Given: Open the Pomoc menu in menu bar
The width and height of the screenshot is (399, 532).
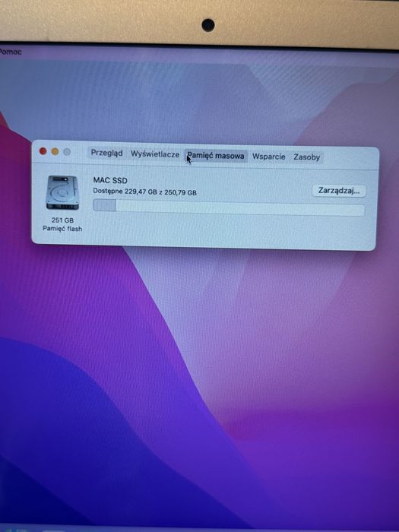Looking at the screenshot, I should 10,52.
